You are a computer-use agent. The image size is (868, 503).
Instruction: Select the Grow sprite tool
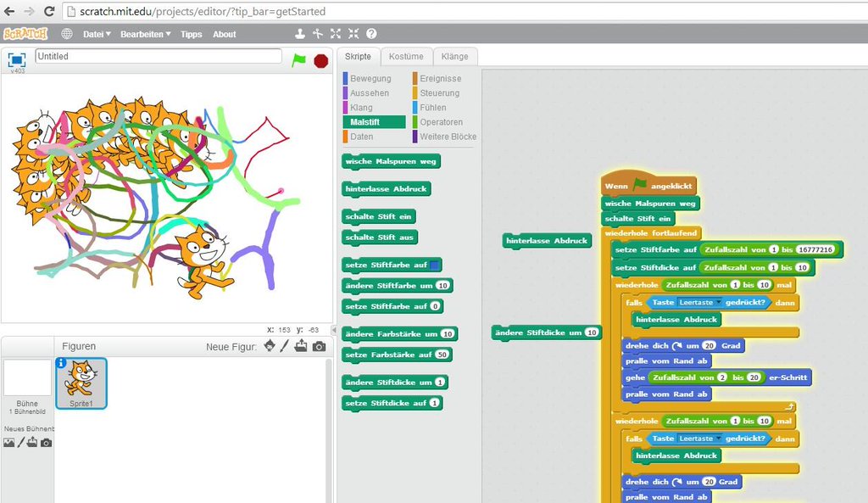tap(336, 34)
